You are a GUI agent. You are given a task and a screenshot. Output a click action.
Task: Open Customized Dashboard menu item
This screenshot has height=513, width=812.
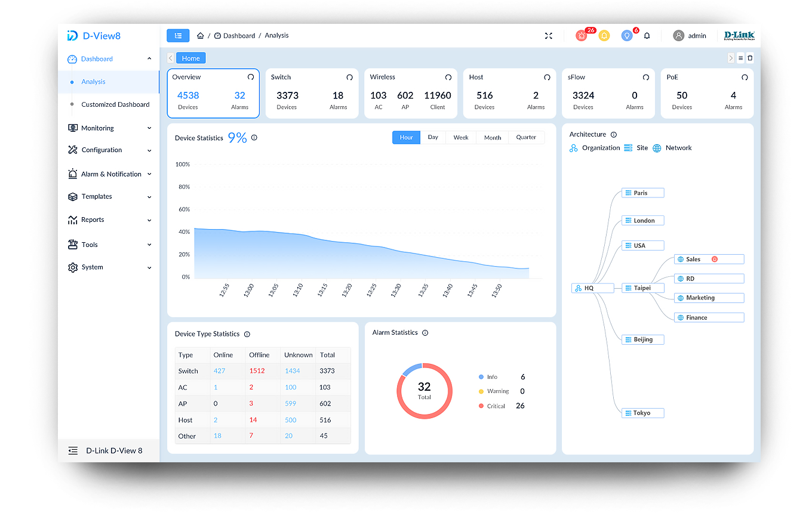tap(115, 104)
